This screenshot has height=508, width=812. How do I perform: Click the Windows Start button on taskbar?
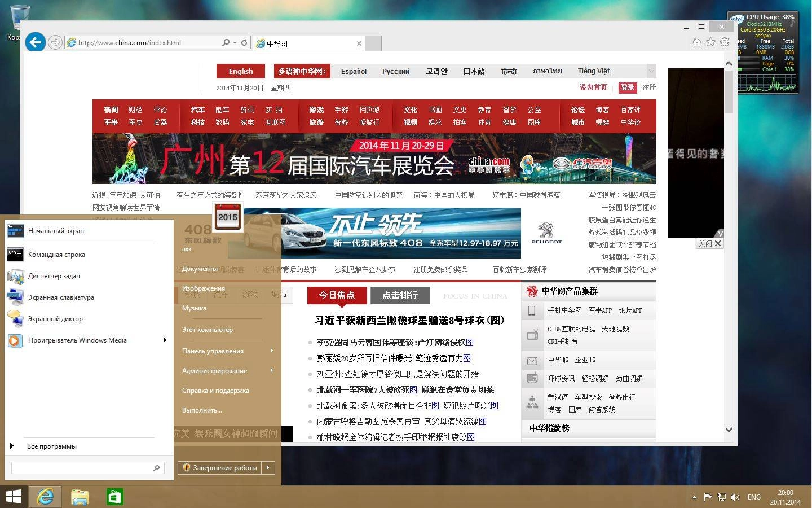pyautogui.click(x=14, y=497)
